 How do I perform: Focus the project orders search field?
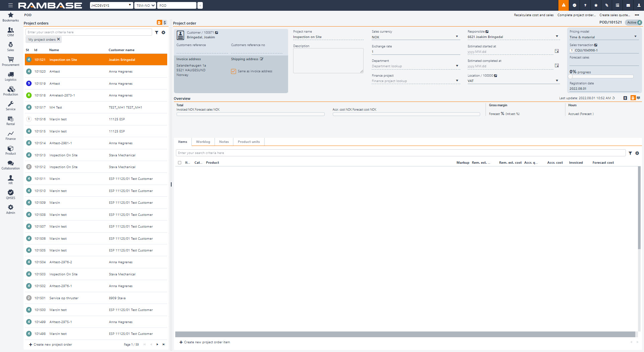[x=89, y=32]
